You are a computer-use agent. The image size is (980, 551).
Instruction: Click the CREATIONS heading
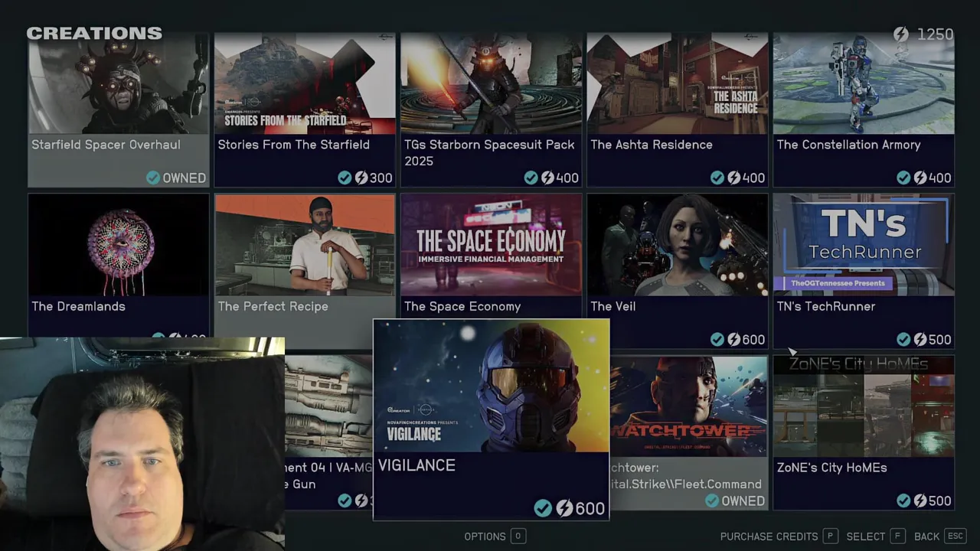click(x=94, y=33)
